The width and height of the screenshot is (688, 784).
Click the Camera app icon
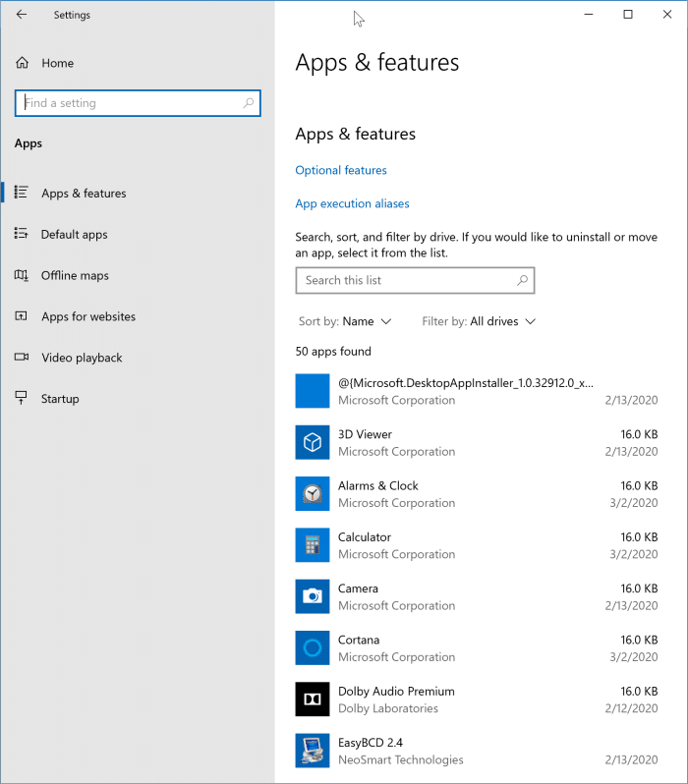click(x=313, y=596)
